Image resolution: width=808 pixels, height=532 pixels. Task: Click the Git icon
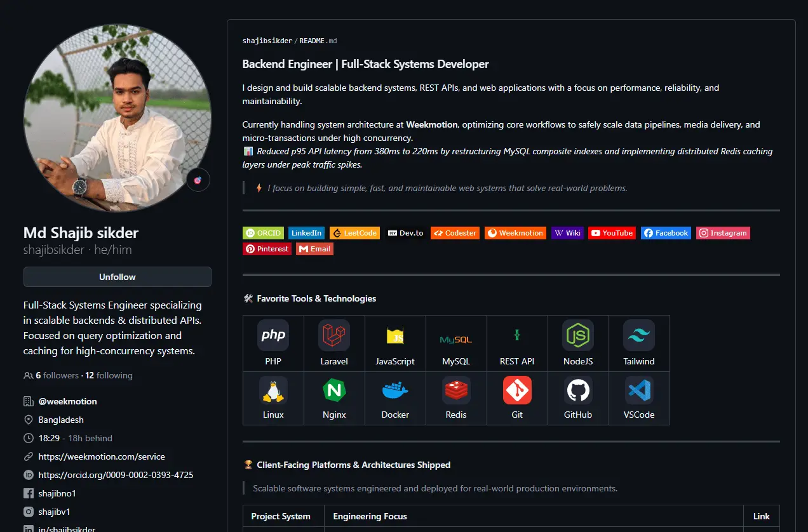click(x=517, y=390)
